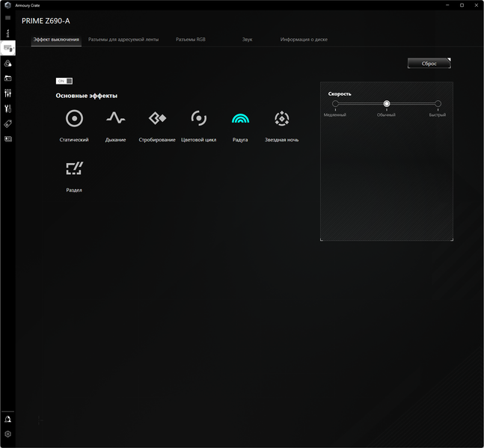Image resolution: width=484 pixels, height=448 pixels.
Task: Select the Дыхание effect icon
Action: [x=116, y=118]
